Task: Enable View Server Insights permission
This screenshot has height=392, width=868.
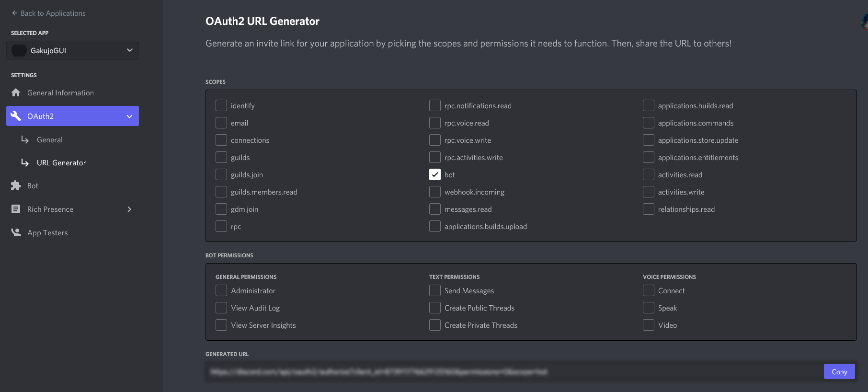Action: coord(221,325)
